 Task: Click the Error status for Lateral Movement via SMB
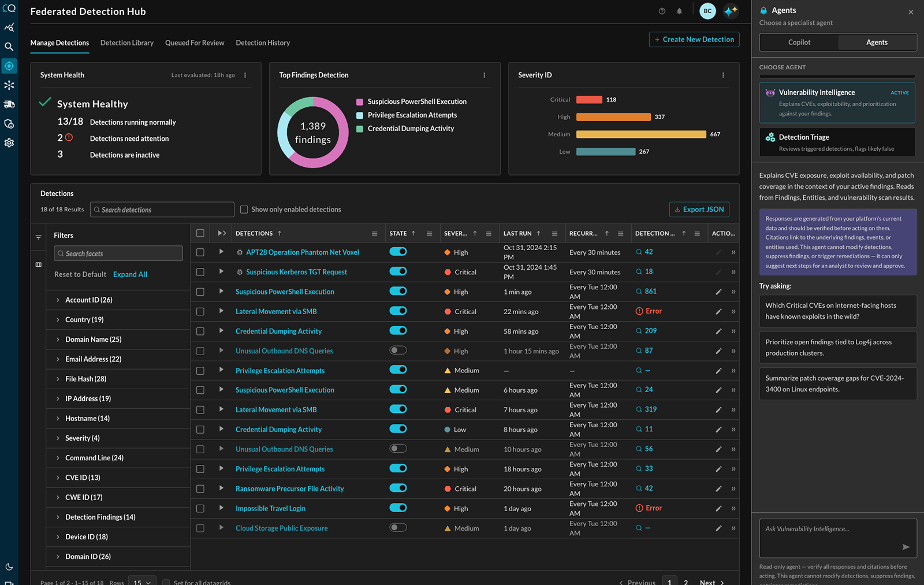(x=649, y=311)
